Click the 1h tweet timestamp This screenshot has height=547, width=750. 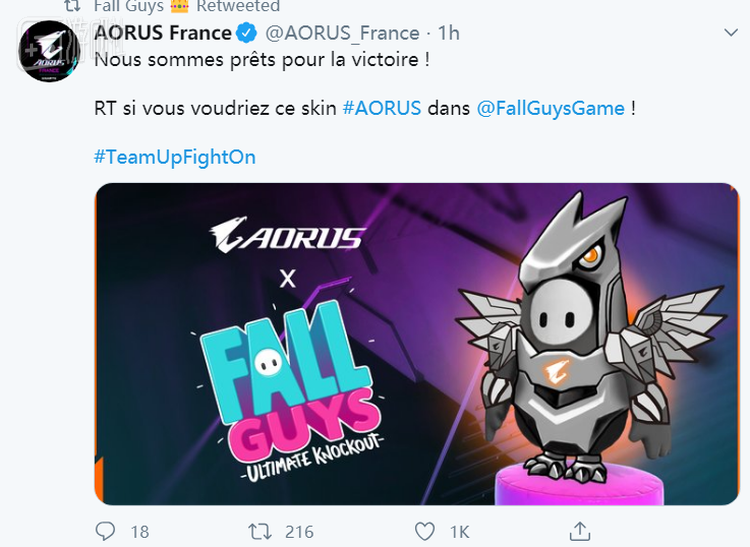tap(449, 33)
